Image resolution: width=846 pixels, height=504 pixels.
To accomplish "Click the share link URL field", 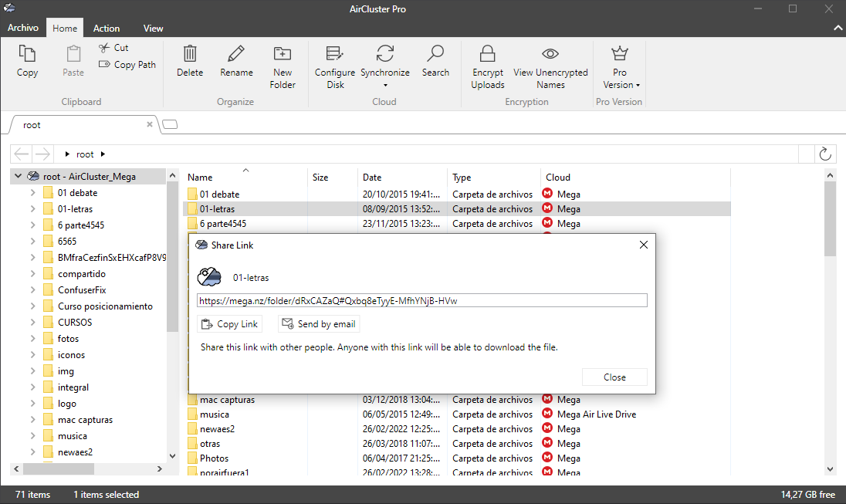I will coord(421,301).
